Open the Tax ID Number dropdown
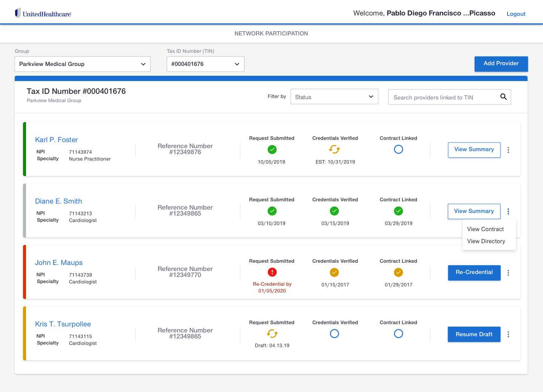The image size is (543, 392). click(x=205, y=64)
